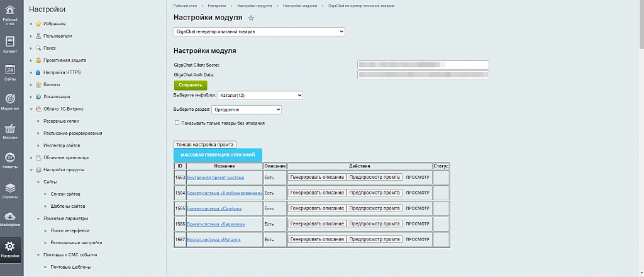Open the Выберите раздел dropdown

tap(247, 110)
